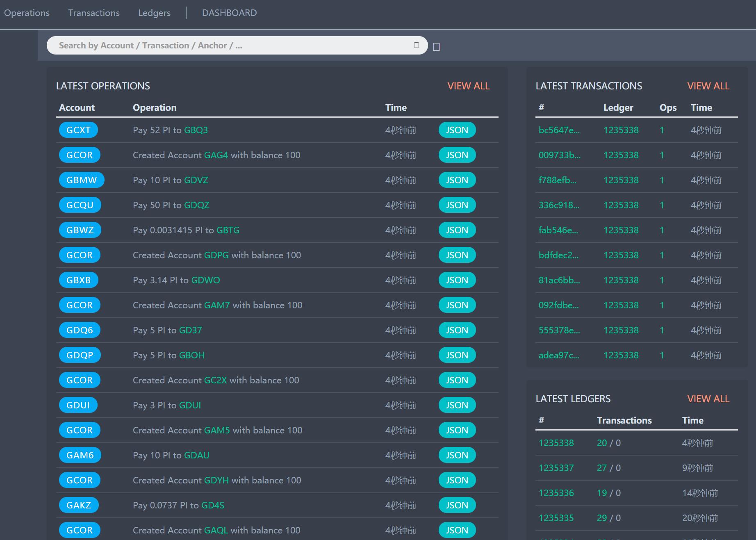Viewport: 756px width, 540px height.
Task: Open ledger 1235338 in Latest Ledgers
Action: (556, 443)
